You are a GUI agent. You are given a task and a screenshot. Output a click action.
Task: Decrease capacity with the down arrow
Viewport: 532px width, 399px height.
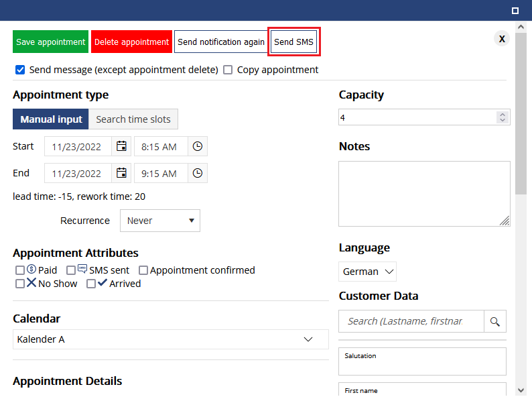click(503, 120)
